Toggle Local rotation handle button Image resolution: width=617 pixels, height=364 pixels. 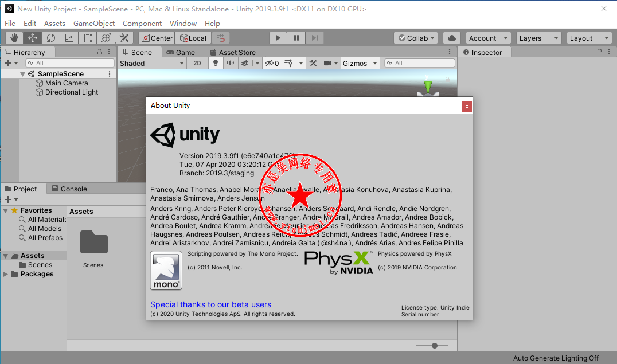[x=193, y=38]
